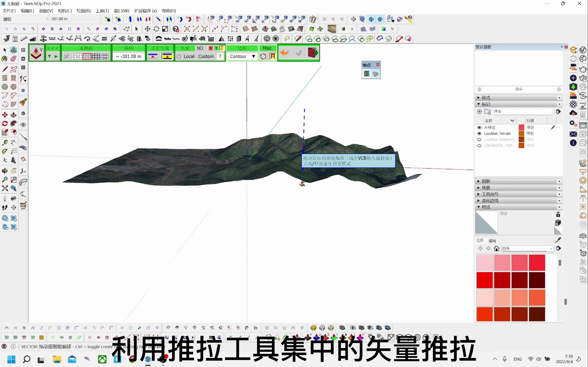Viewport: 588px width, 367px height.
Task: Select the Tape Measure tool
Action: click(5, 142)
